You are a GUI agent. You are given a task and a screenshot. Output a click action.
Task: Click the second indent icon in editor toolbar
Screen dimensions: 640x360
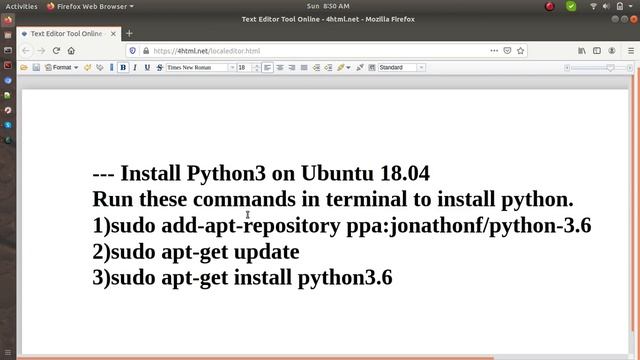click(328, 67)
